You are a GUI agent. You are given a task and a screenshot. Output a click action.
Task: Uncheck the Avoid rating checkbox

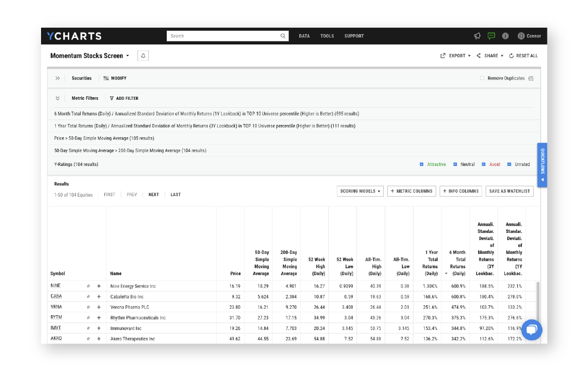point(483,164)
